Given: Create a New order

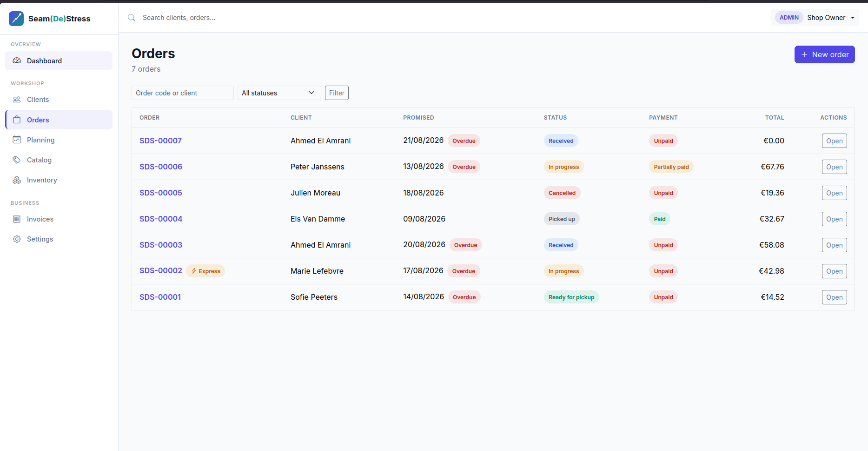Looking at the screenshot, I should [x=824, y=54].
